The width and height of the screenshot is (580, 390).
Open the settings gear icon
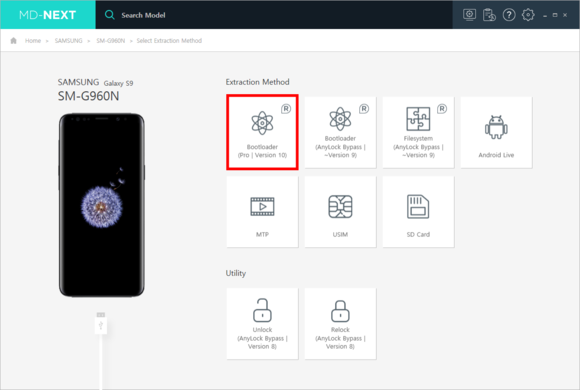point(528,15)
